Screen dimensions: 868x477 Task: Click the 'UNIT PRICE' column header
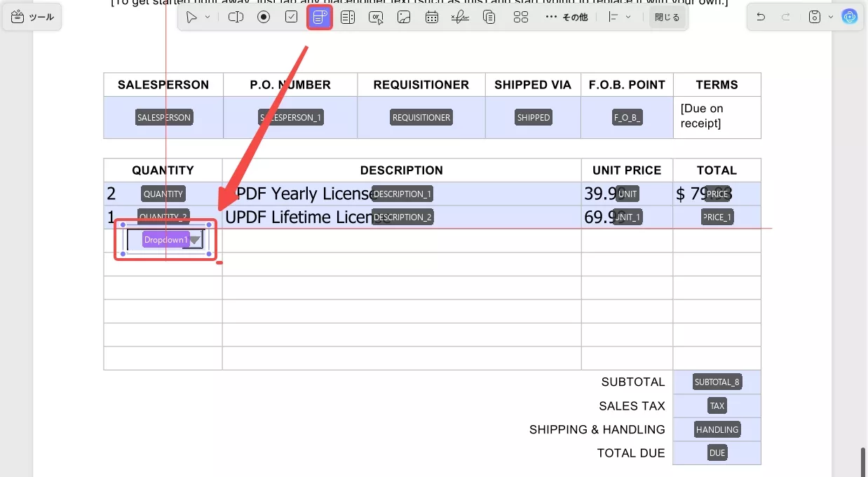[x=627, y=170]
